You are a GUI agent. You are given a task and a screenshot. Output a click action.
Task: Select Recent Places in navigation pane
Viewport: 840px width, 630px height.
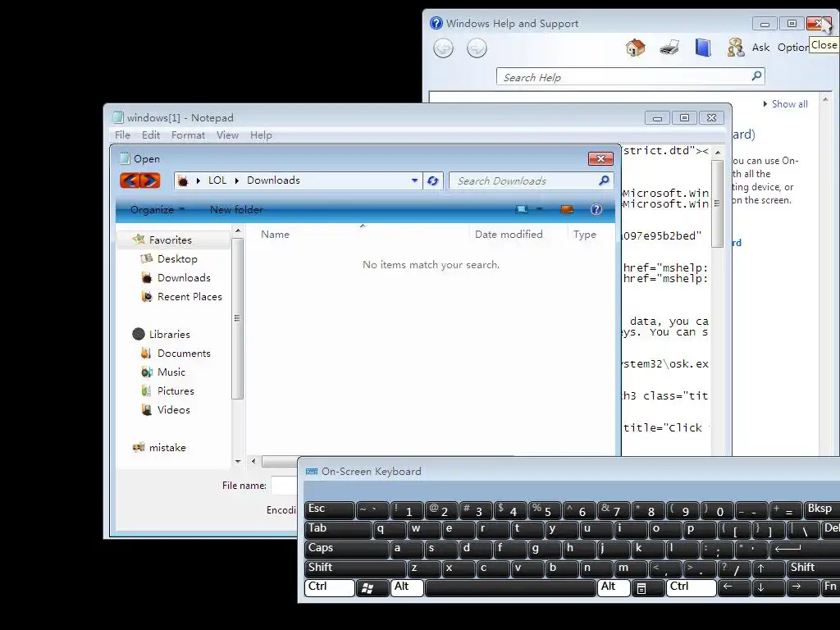coord(189,296)
